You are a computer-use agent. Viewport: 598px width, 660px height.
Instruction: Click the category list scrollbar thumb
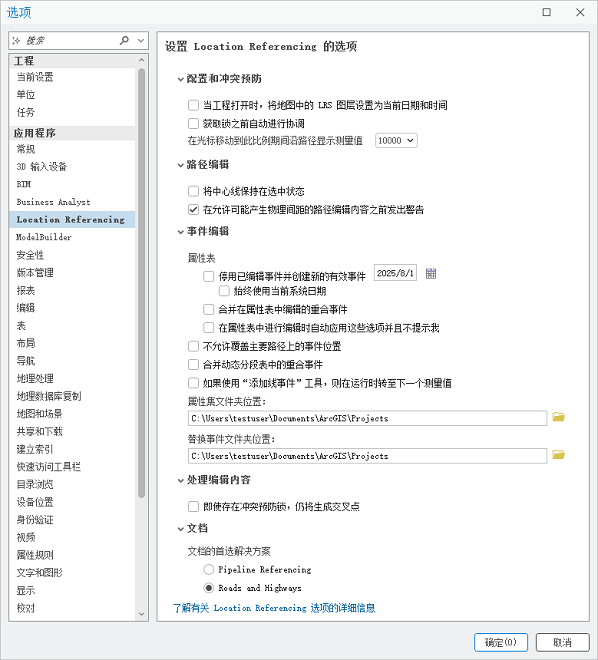[141, 282]
